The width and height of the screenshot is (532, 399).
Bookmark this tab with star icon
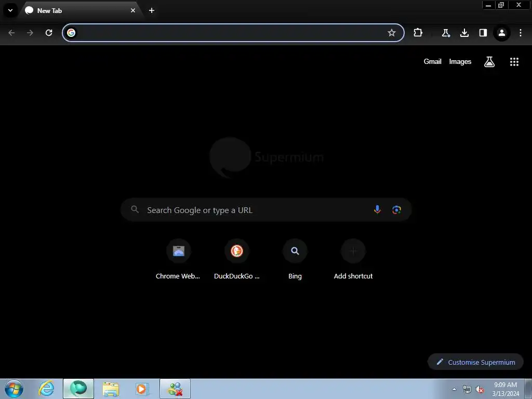392,33
